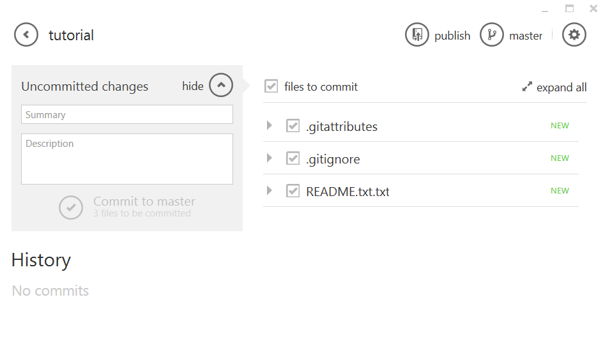Uncheck the README.txt.txt checkbox
The height and width of the screenshot is (364, 603).
click(x=293, y=191)
